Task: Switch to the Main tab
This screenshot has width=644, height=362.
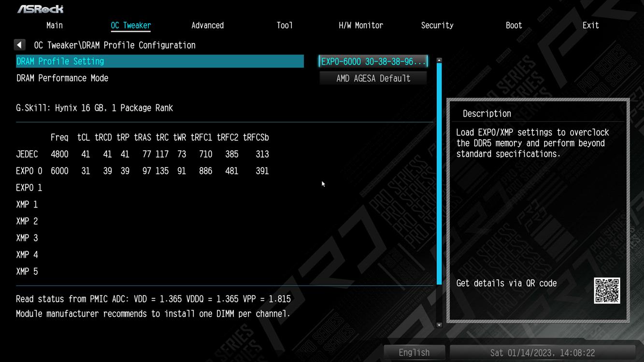Action: [55, 26]
